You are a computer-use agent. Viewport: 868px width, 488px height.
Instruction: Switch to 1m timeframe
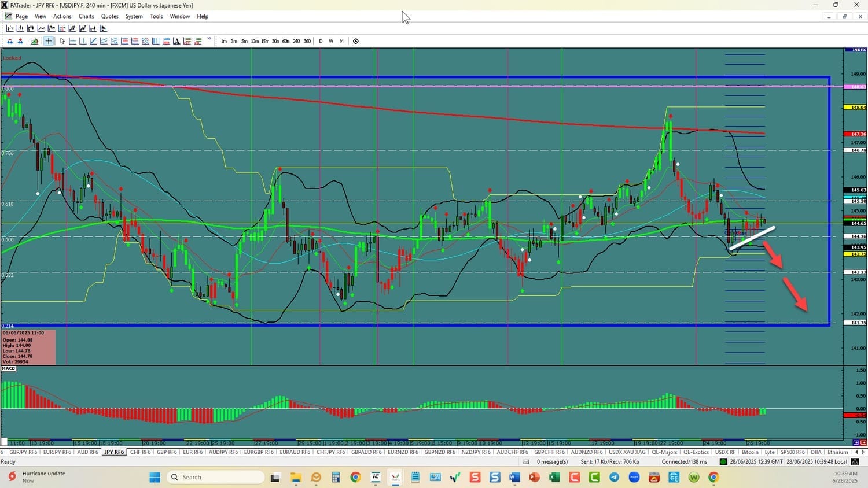224,41
